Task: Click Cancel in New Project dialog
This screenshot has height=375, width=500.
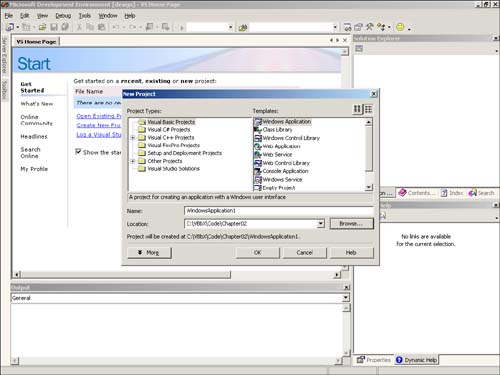Action: (304, 253)
